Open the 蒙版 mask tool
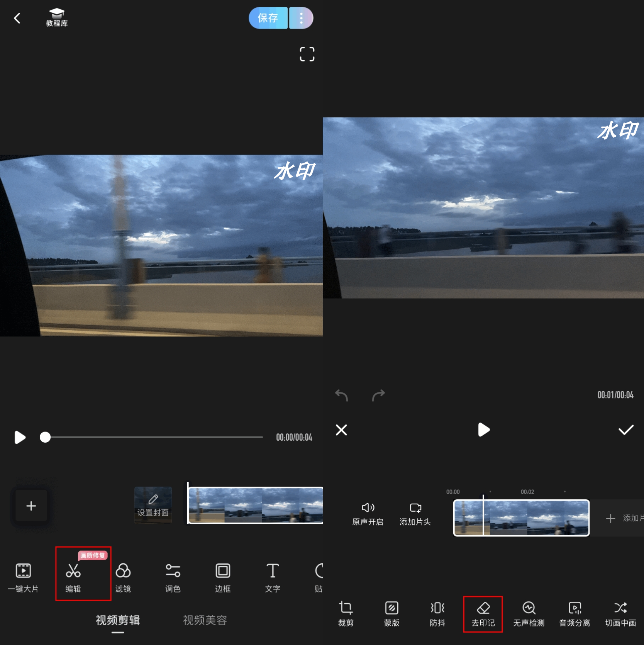 [x=391, y=614]
